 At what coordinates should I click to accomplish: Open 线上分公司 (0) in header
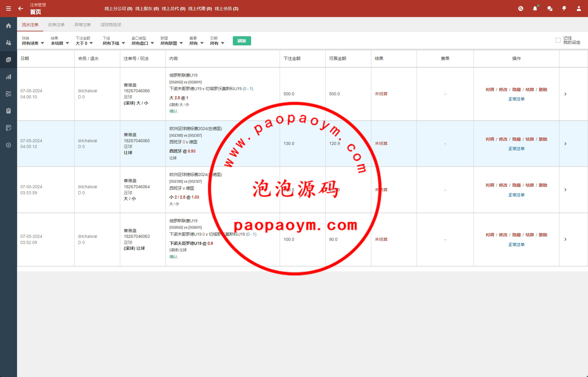tap(118, 9)
